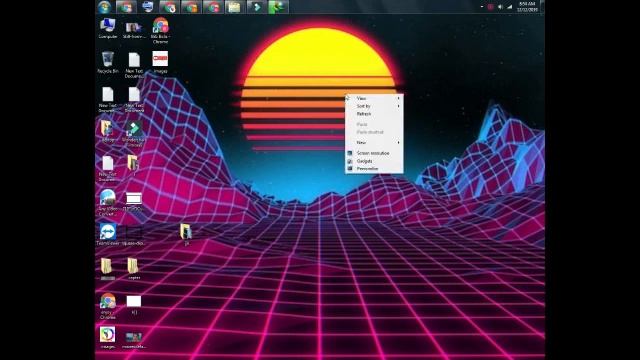Open the Filmora taskbar button

point(256,7)
